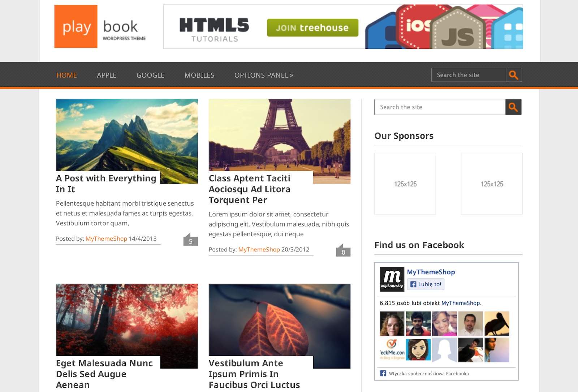The height and width of the screenshot is (392, 578).
Task: Open the Apple category menu
Action: point(107,75)
